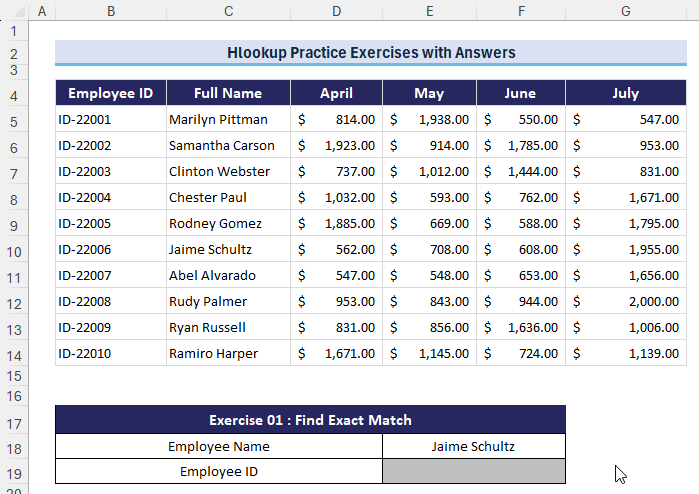
Task: Click the gray Employee ID answer cell
Action: pos(474,472)
